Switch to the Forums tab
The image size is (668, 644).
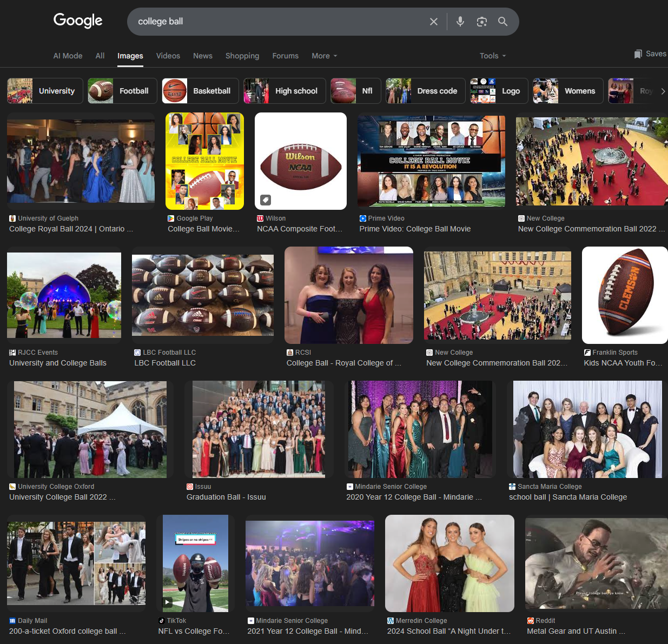[x=286, y=56]
